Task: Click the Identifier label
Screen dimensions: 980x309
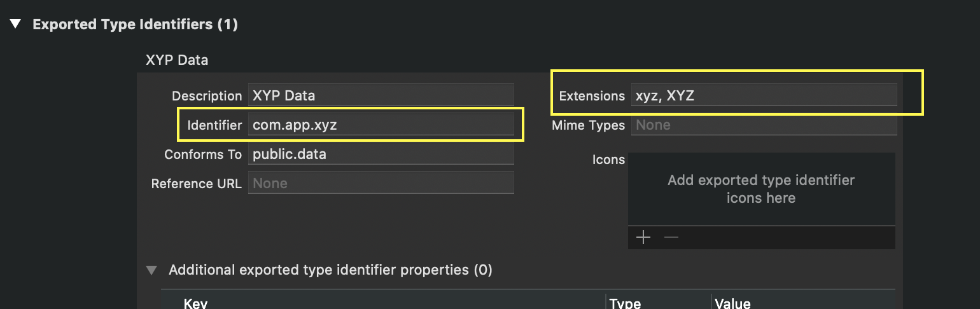Action: click(x=214, y=125)
